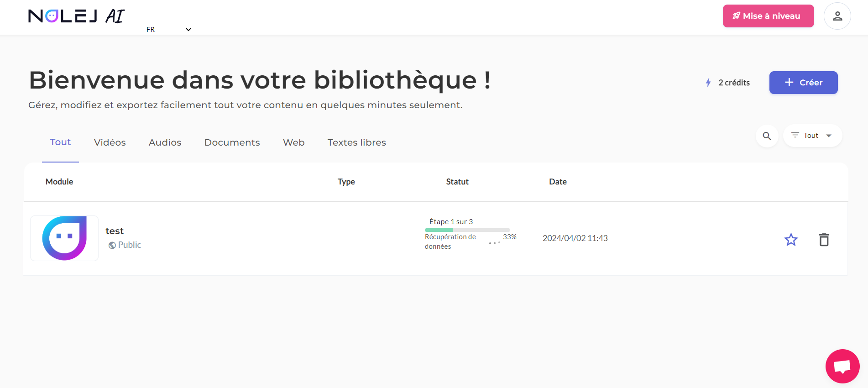Screen dimensions: 868x388
Task: Open the FR language dropdown
Action: [x=168, y=29]
